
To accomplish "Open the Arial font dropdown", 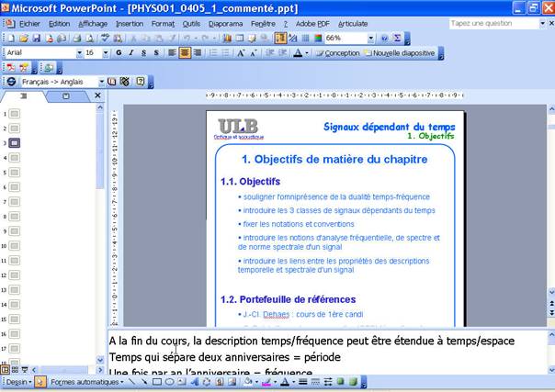I will 79,53.
